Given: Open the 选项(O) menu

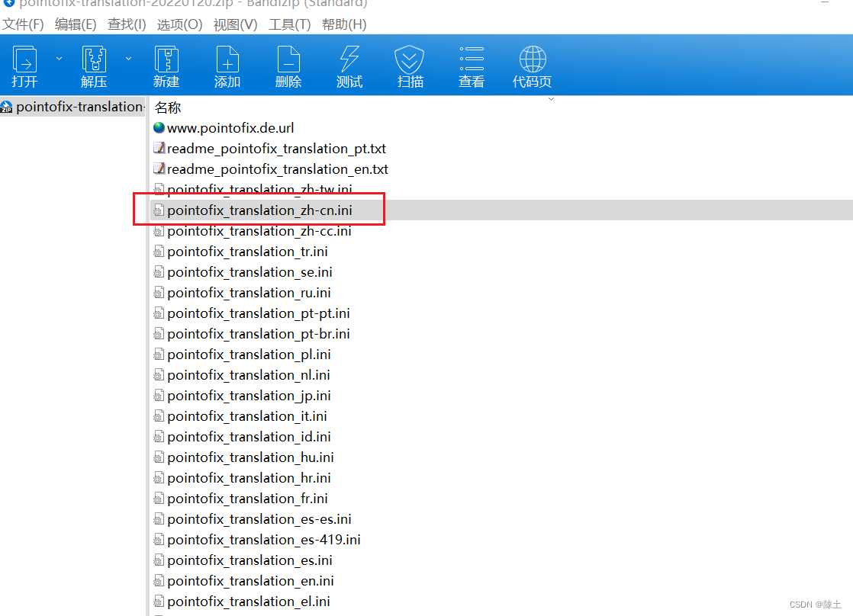Looking at the screenshot, I should pos(179,24).
